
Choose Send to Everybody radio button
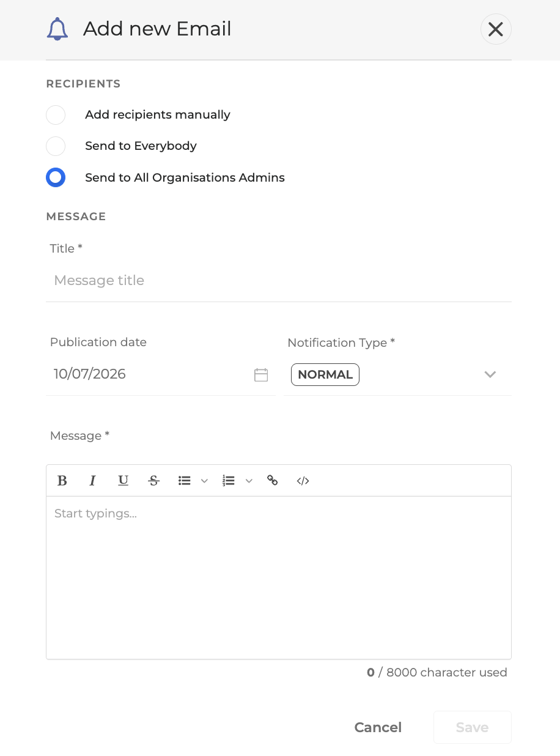[56, 146]
